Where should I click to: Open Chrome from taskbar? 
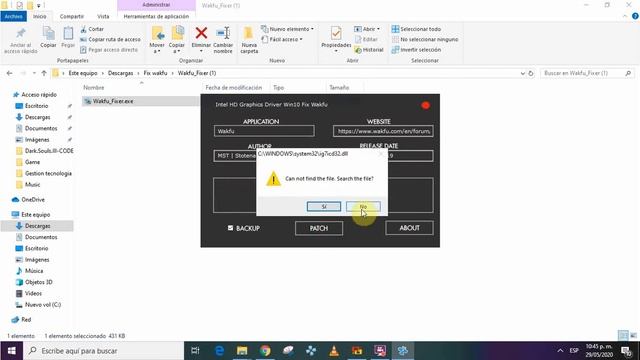pos(265,351)
